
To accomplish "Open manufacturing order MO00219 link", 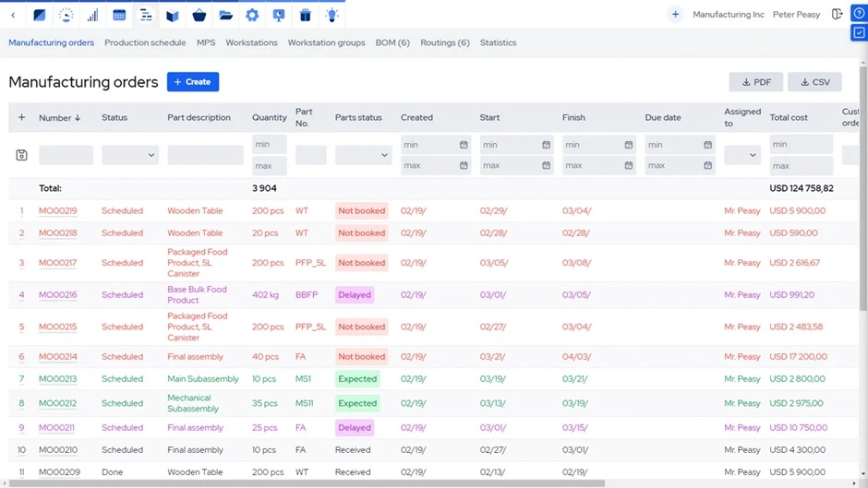I will point(58,211).
